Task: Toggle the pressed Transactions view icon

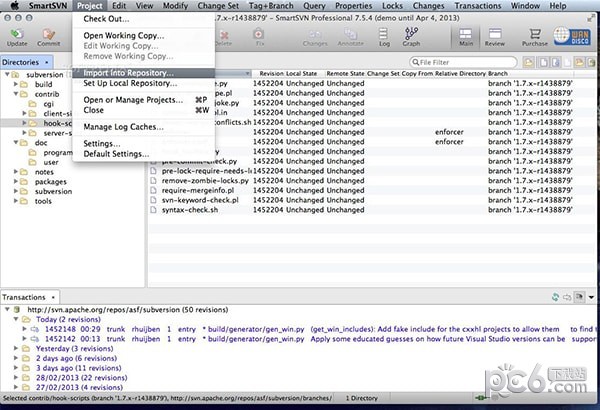Action: point(579,297)
